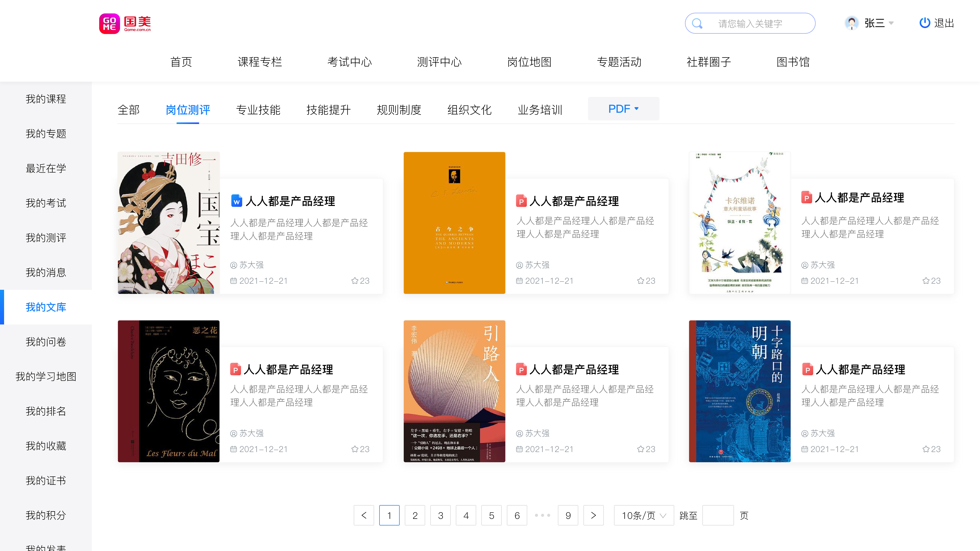Open the 卡尔维诺 fairy tale book cover

[740, 223]
